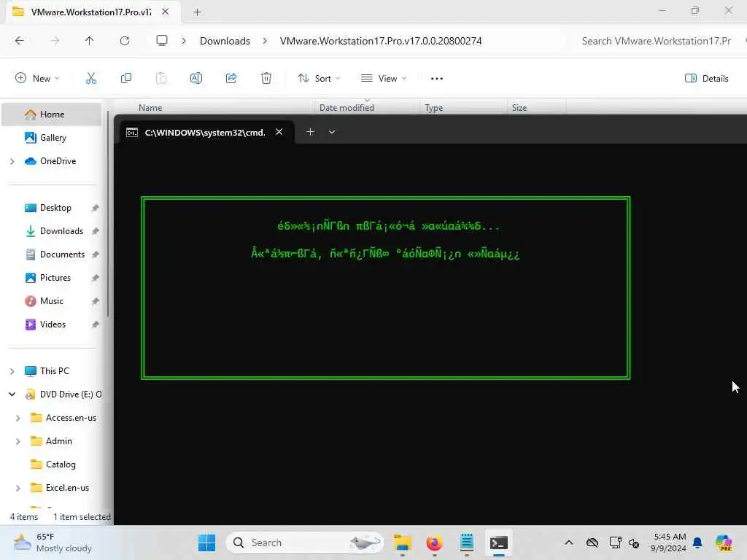The width and height of the screenshot is (747, 560).
Task: Click the Cut scissors icon
Action: coord(91,79)
